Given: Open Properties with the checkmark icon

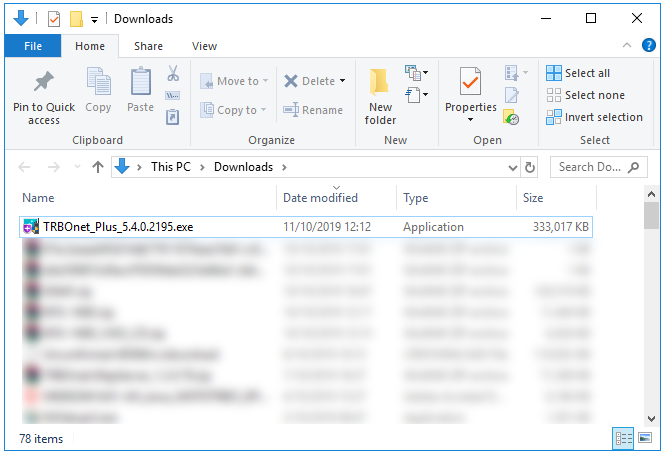Looking at the screenshot, I should click(x=470, y=82).
